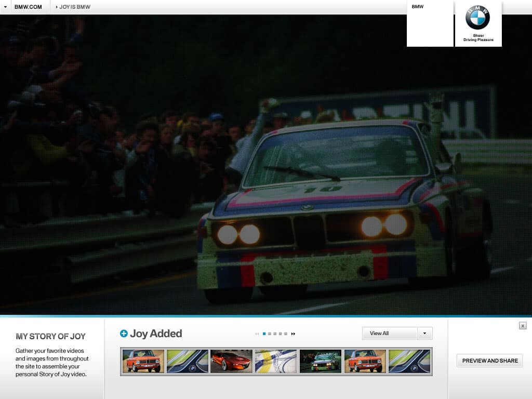The width and height of the screenshot is (532, 399).
Task: Open the View All dropdown arrow
Action: click(x=424, y=333)
